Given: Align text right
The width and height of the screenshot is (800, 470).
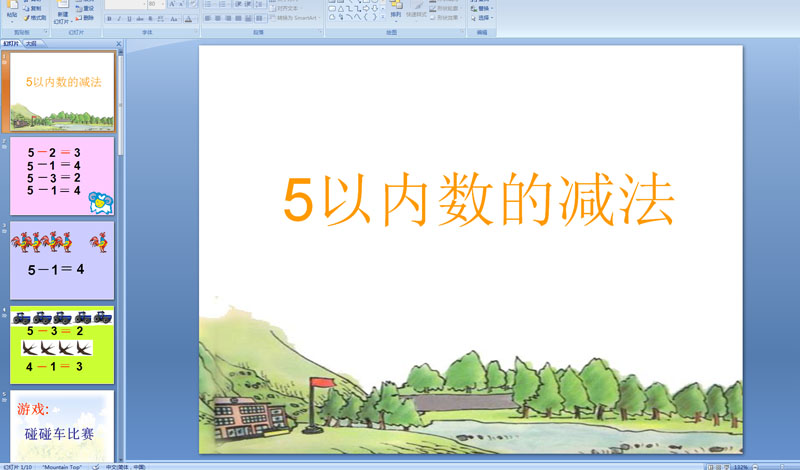Looking at the screenshot, I should click(228, 18).
